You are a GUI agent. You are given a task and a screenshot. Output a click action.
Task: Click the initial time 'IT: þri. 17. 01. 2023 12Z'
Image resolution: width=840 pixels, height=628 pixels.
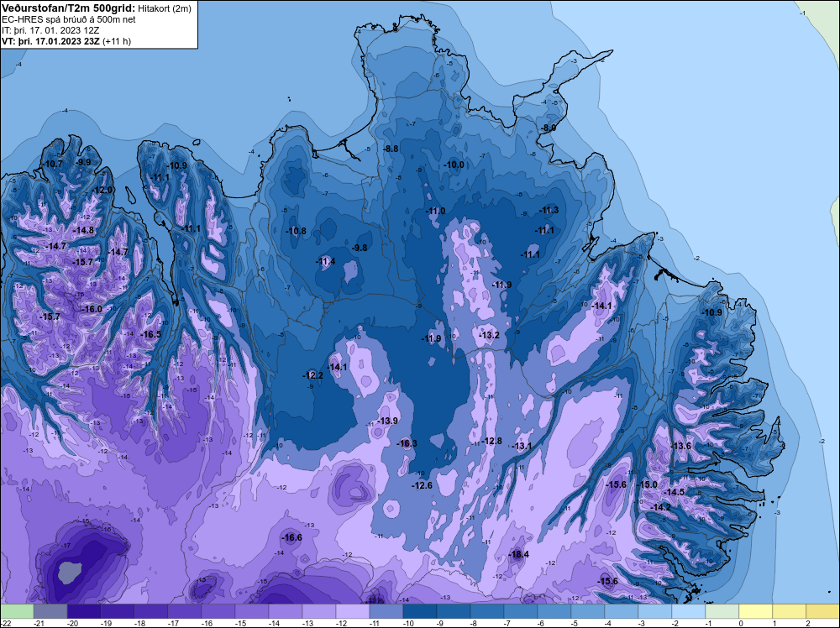(x=50, y=30)
